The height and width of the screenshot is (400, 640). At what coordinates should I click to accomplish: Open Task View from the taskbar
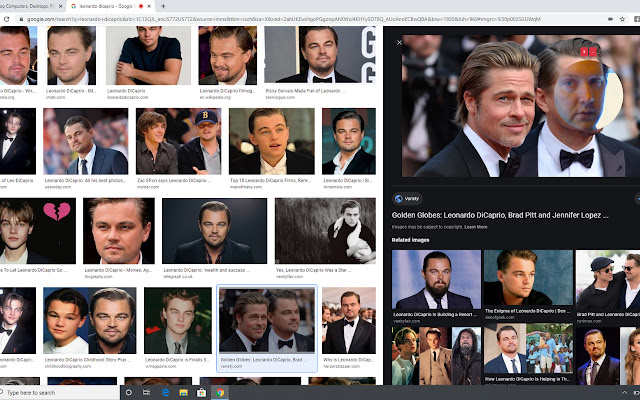[x=147, y=393]
